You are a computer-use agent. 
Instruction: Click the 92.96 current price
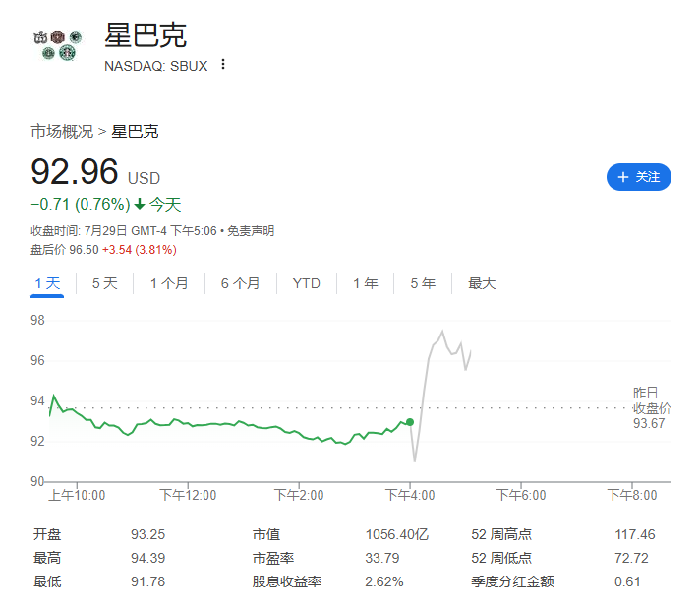tap(75, 172)
